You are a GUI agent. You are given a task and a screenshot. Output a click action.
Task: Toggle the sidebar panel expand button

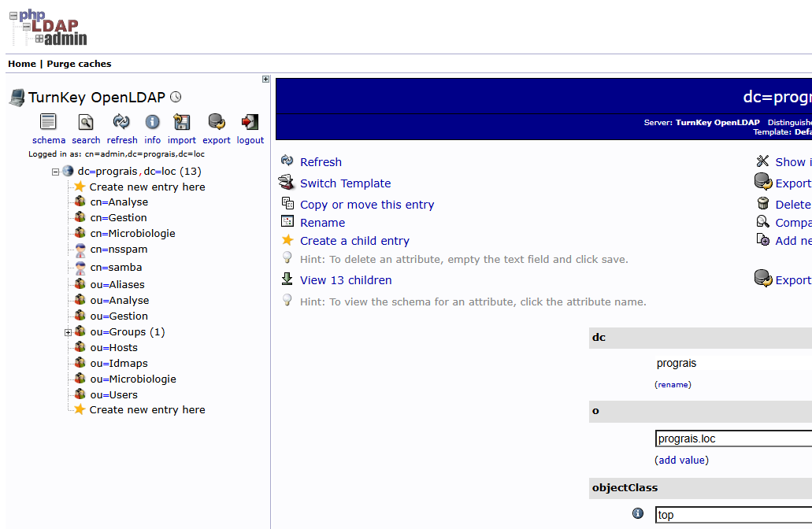tap(265, 80)
